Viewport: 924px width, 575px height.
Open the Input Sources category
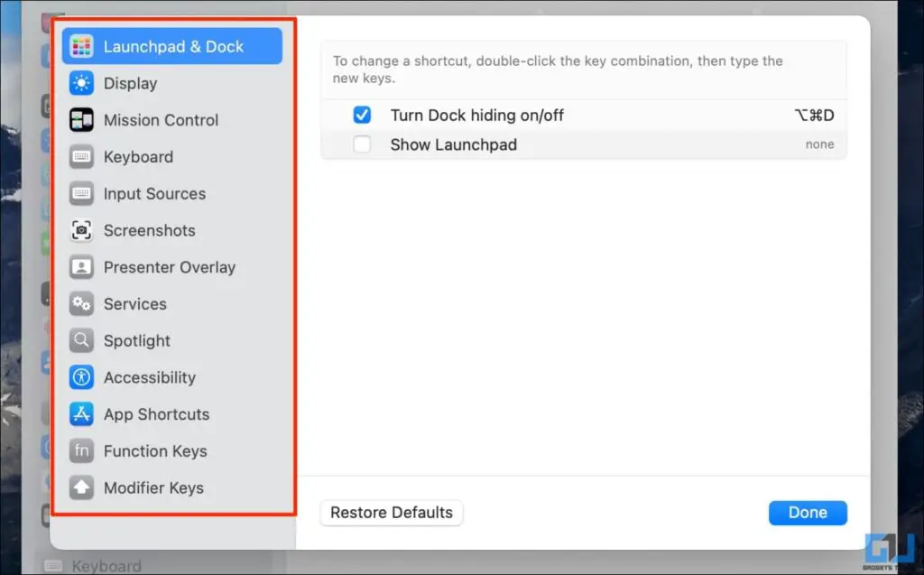point(154,194)
